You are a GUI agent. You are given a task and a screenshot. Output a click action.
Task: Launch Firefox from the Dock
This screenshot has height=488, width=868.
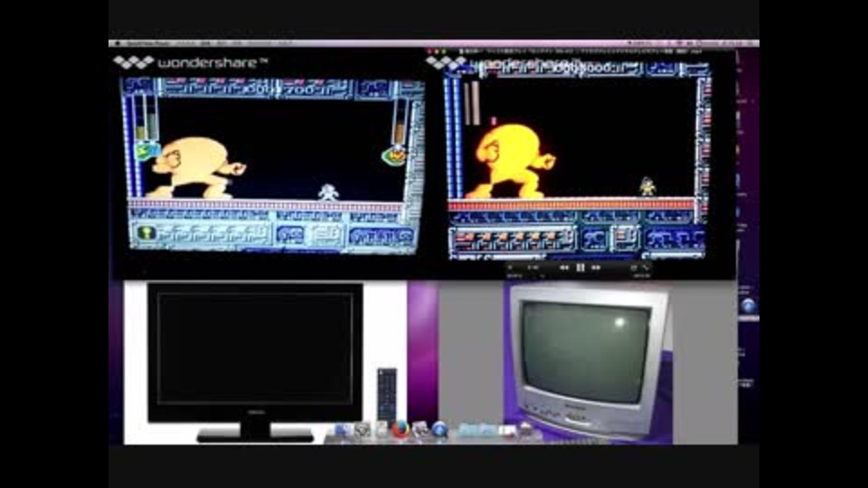401,430
